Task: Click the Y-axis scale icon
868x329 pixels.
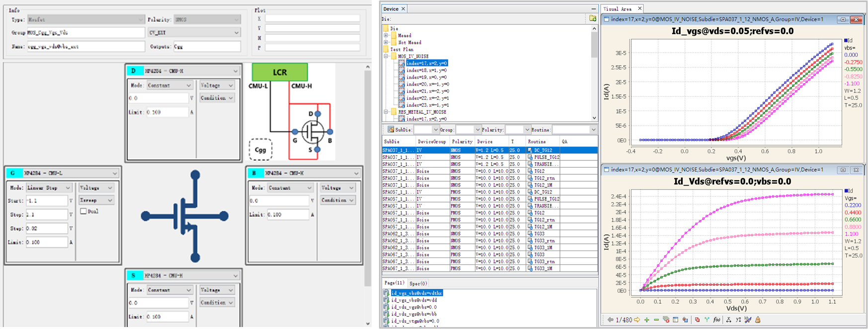Action: click(738, 320)
